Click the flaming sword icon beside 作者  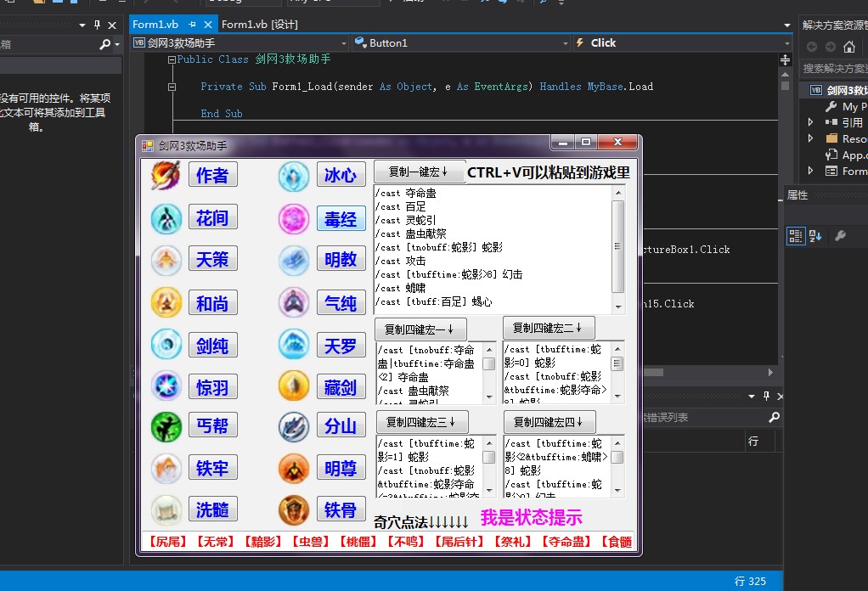(166, 175)
